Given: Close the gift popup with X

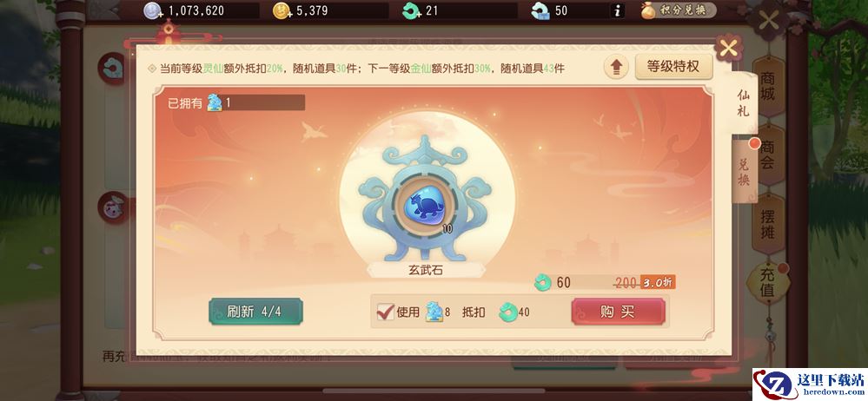Looking at the screenshot, I should pyautogui.click(x=728, y=49).
